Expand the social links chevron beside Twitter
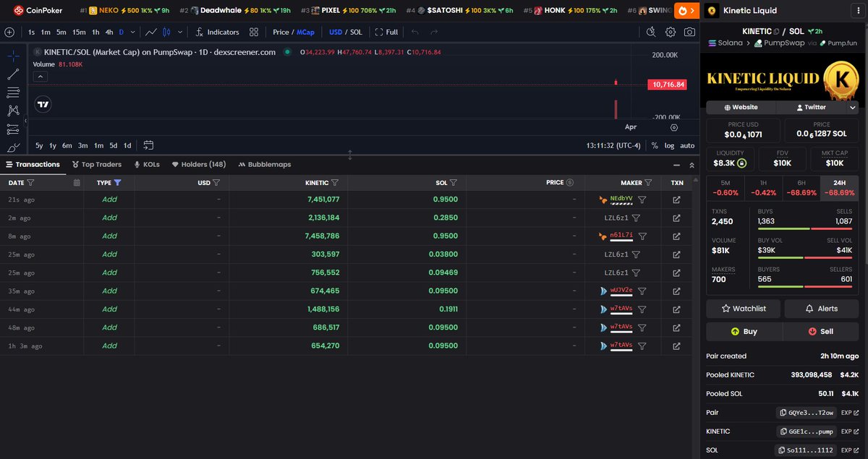The image size is (868, 459). pyautogui.click(x=853, y=107)
